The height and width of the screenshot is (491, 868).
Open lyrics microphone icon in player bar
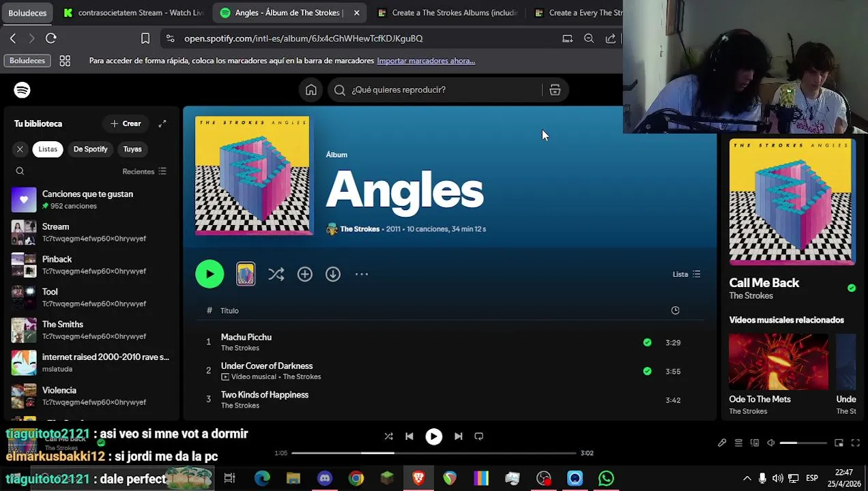722,443
